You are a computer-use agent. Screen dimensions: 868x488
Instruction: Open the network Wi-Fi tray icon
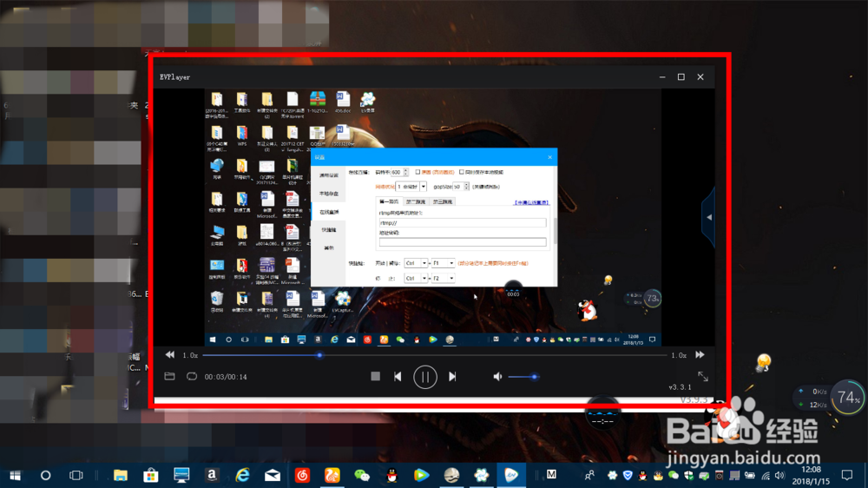click(766, 475)
